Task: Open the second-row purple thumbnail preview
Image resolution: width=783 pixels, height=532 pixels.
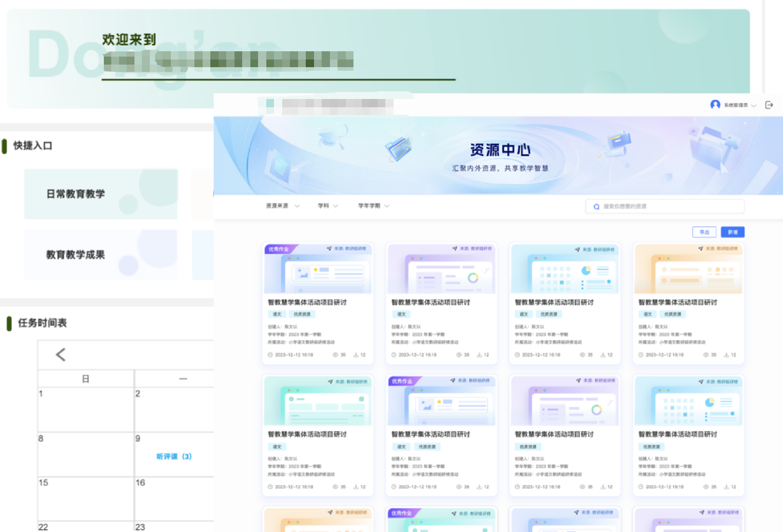Action: [x=564, y=401]
